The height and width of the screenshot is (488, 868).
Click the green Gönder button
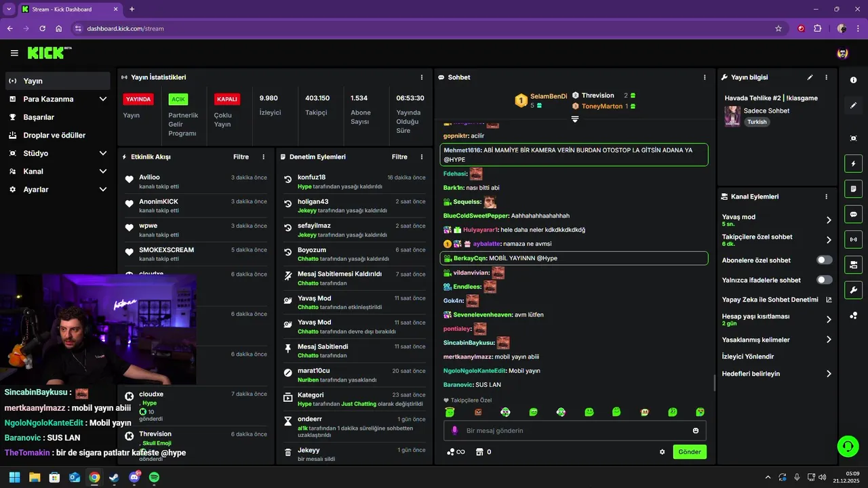tap(690, 452)
